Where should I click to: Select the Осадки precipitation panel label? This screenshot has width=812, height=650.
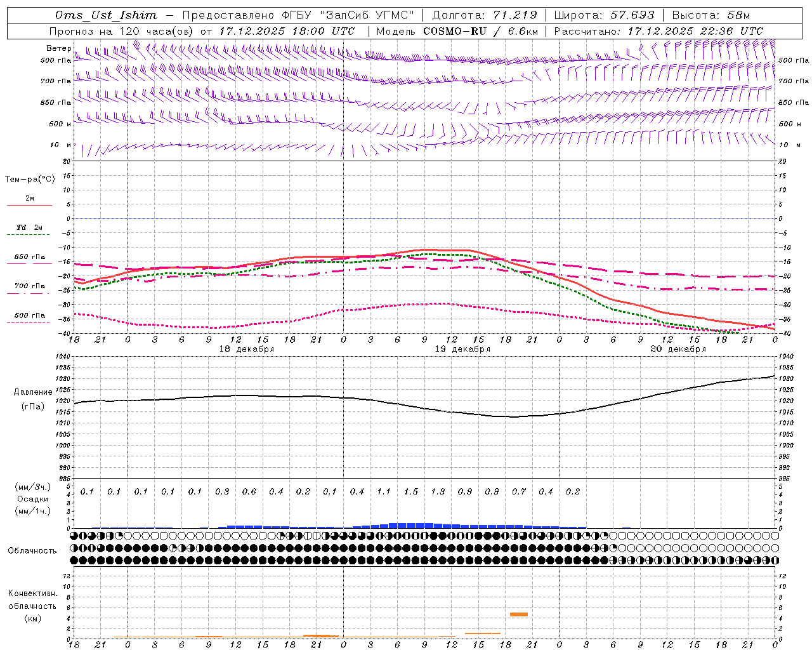pos(33,499)
